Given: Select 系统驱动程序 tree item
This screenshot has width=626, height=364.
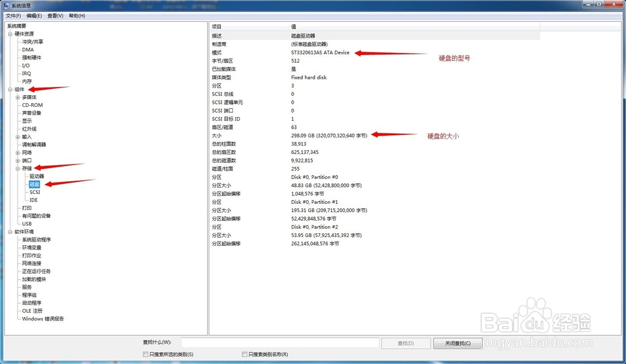Looking at the screenshot, I should click(x=36, y=240).
